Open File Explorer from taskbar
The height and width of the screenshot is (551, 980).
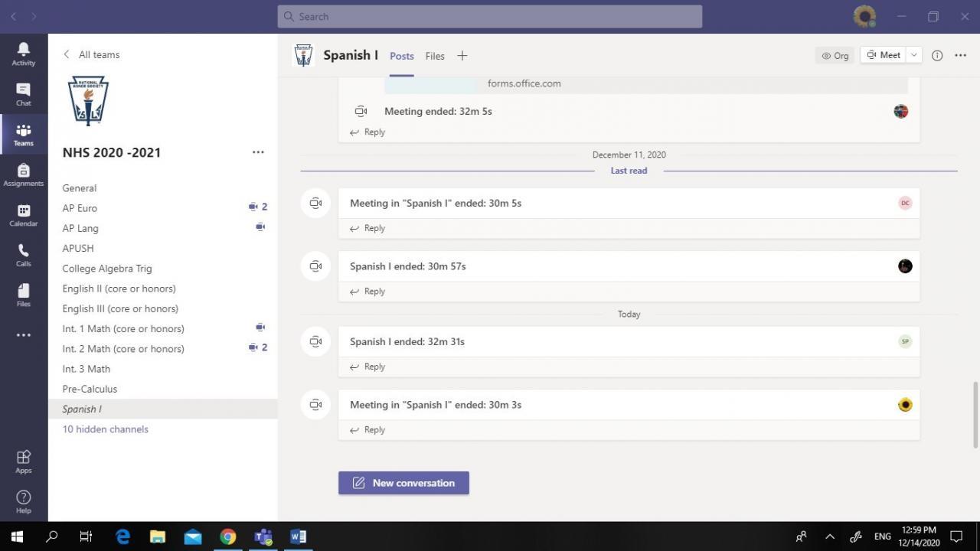click(158, 536)
